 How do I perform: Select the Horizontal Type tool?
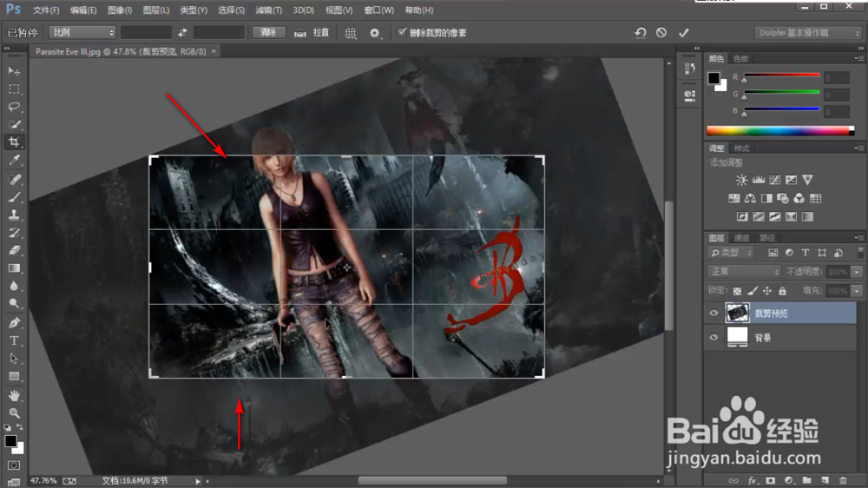pos(14,340)
